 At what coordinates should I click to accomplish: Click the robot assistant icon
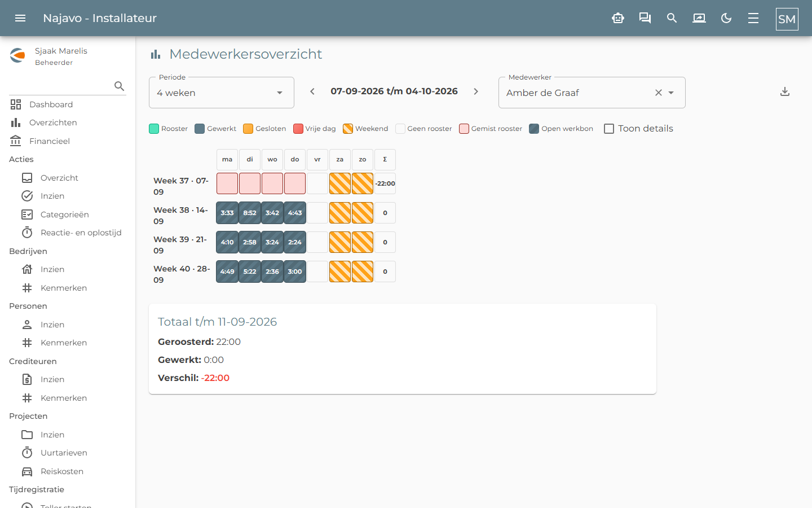[618, 18]
